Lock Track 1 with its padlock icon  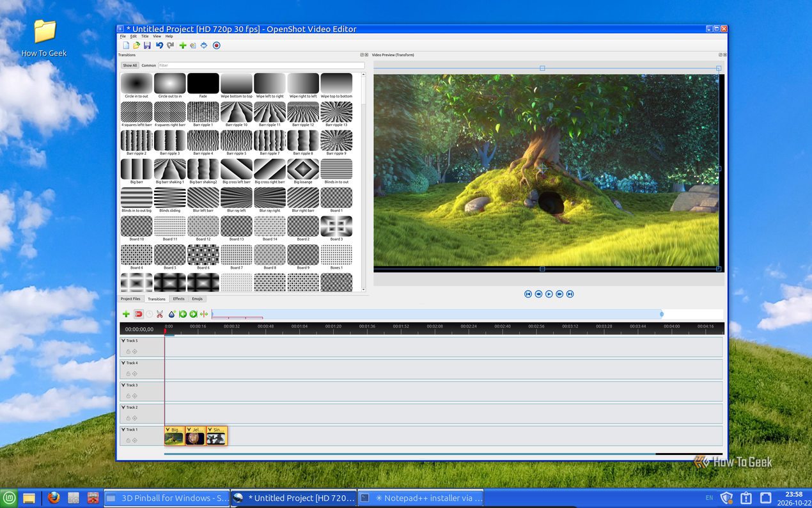tap(128, 440)
